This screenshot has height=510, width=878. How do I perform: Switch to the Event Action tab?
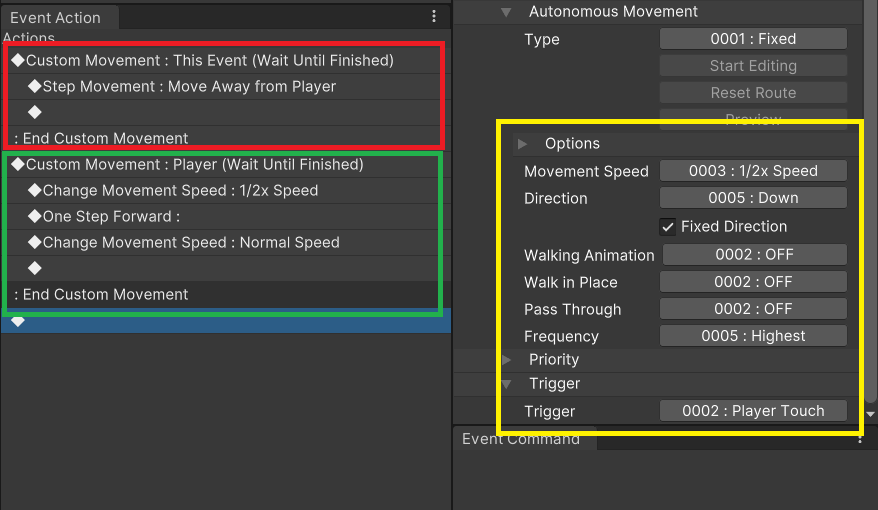click(x=56, y=18)
